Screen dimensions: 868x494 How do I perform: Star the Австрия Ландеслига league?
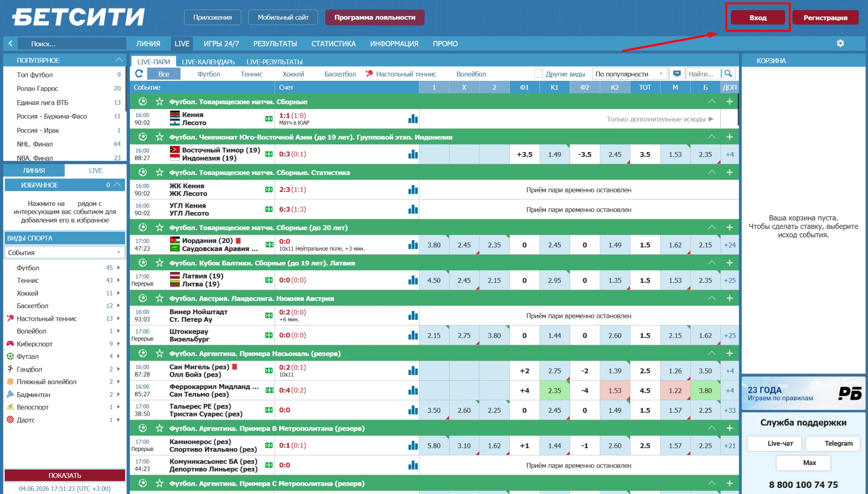tap(159, 298)
